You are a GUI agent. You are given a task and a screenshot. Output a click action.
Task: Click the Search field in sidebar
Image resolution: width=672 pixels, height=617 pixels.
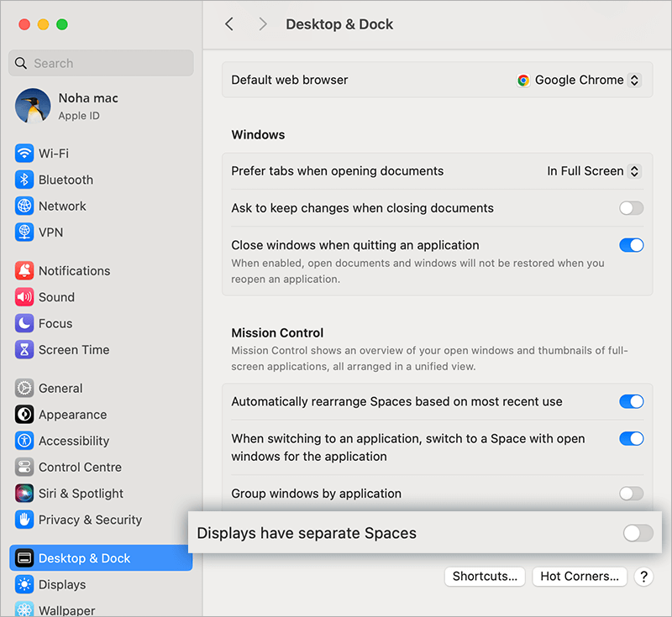tap(101, 63)
